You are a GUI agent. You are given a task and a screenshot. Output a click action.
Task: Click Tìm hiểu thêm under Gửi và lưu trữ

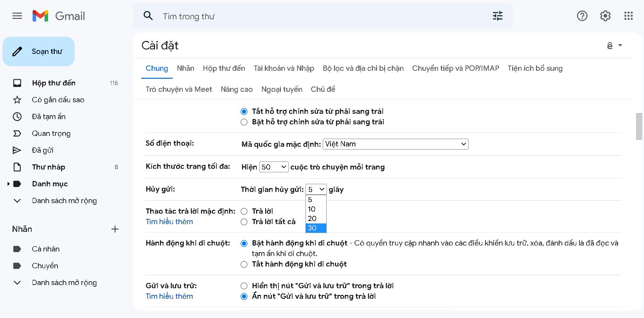pos(169,296)
